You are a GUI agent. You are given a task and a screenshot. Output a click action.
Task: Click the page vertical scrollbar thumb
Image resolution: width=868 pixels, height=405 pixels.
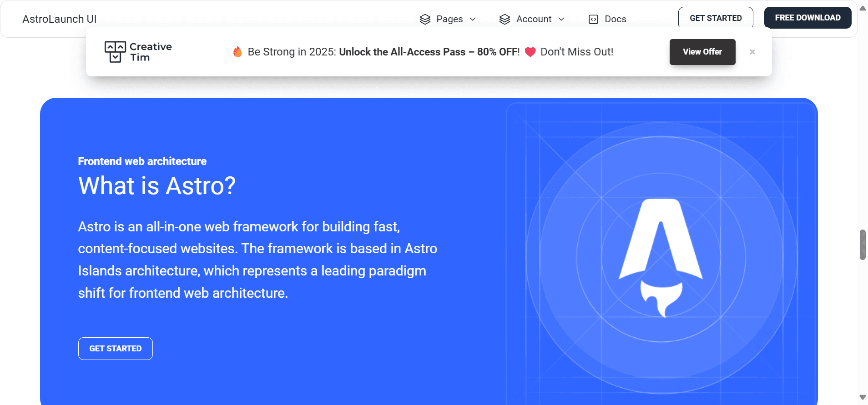(863, 245)
